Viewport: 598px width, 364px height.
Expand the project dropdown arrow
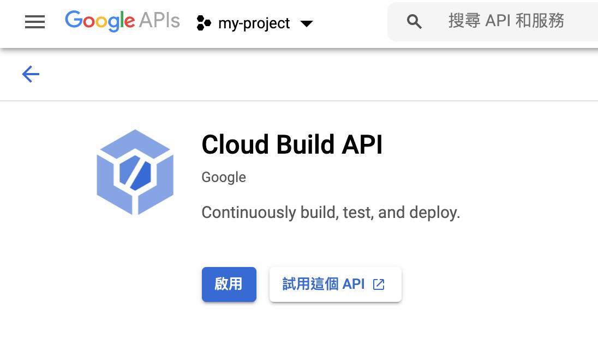click(x=307, y=24)
